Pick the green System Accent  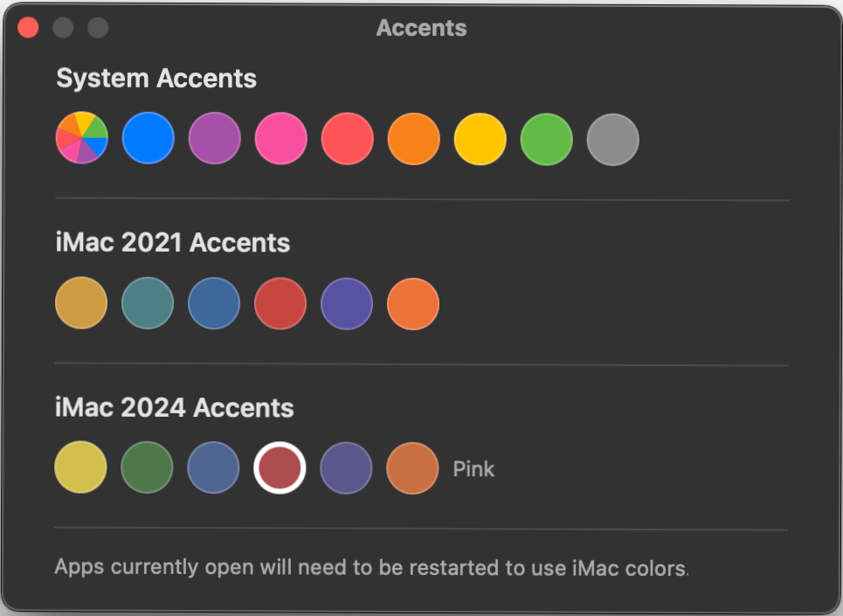546,138
